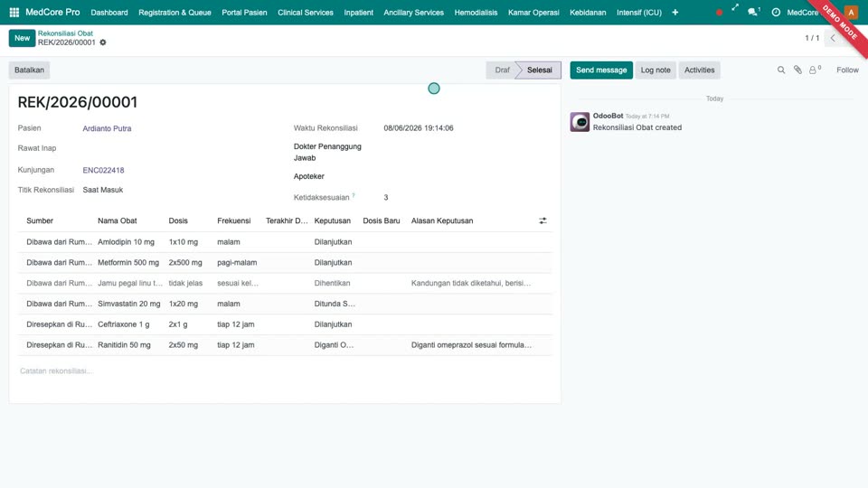Set status to Draf

(x=502, y=70)
